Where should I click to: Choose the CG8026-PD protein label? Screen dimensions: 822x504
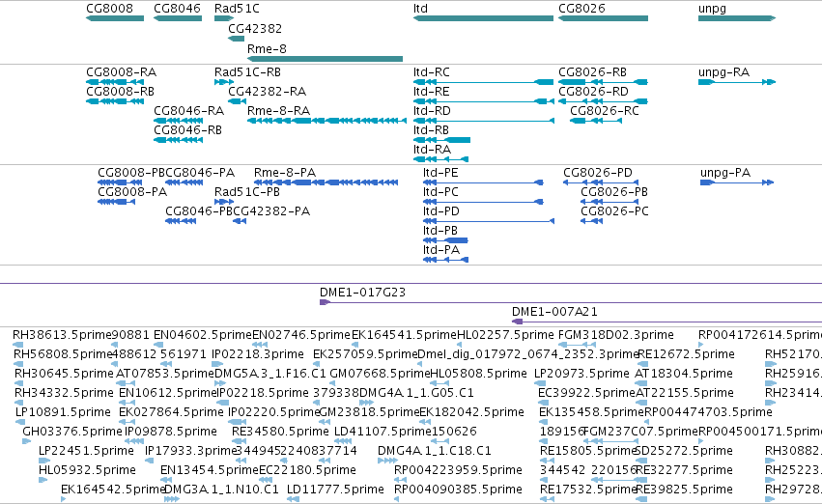598,173
